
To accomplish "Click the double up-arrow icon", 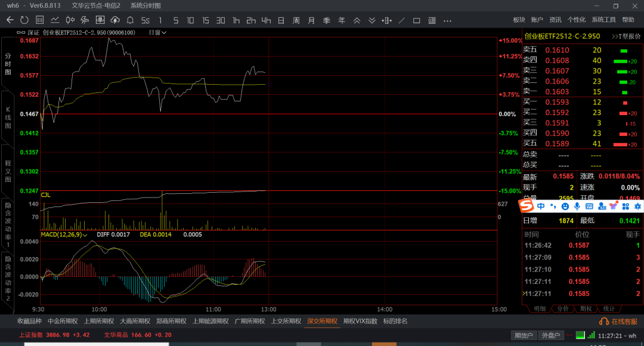I will (x=357, y=20).
